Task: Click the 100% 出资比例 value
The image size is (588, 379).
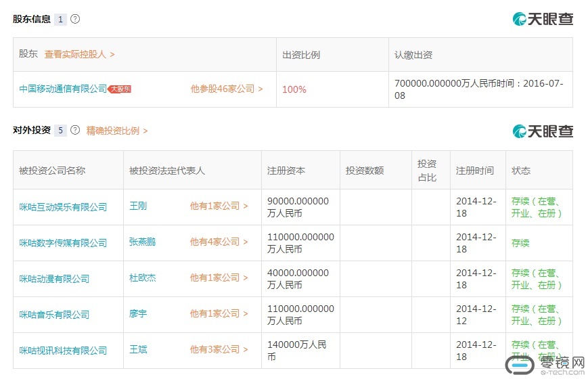Action: coord(294,90)
